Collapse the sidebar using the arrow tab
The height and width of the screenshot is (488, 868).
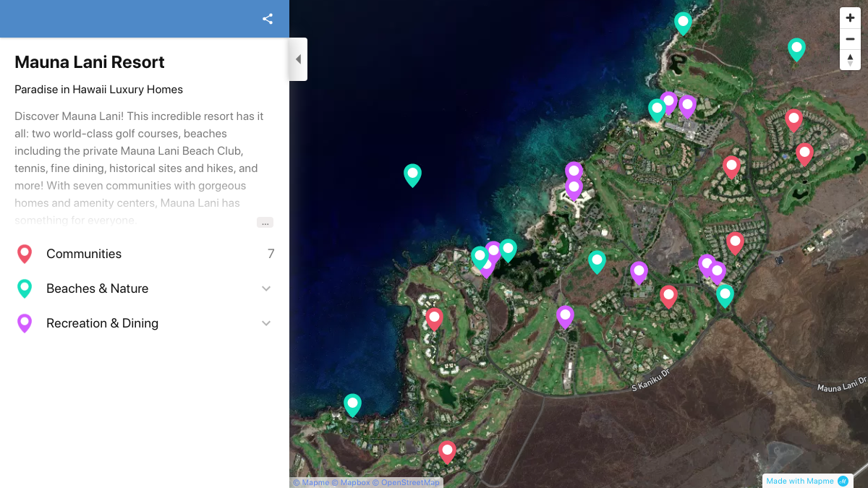coord(298,59)
